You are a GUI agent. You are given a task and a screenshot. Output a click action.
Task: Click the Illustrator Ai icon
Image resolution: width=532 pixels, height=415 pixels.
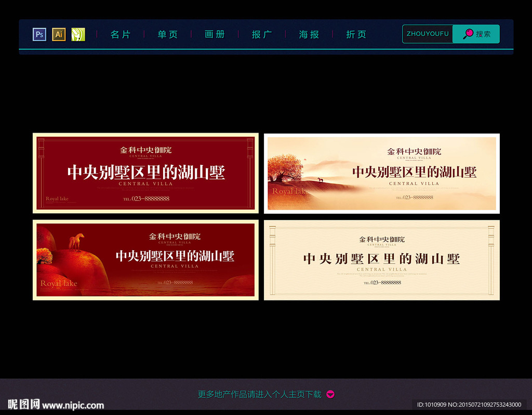59,34
